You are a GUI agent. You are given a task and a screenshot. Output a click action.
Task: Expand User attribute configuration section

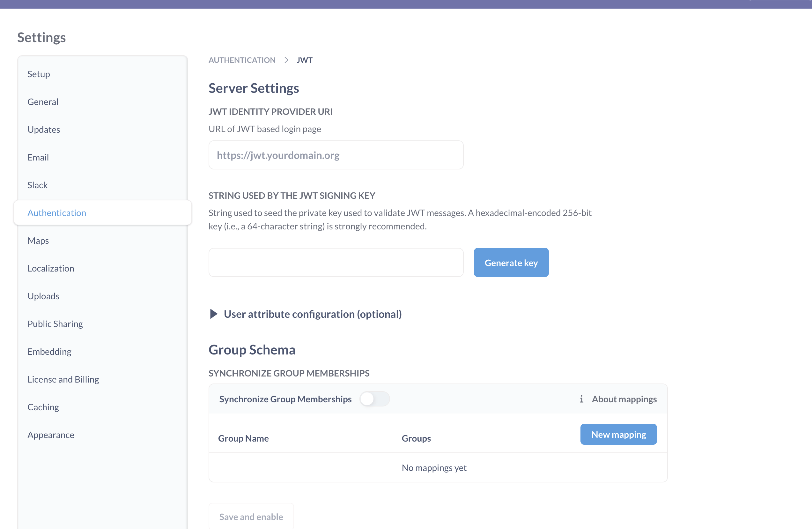tap(214, 314)
